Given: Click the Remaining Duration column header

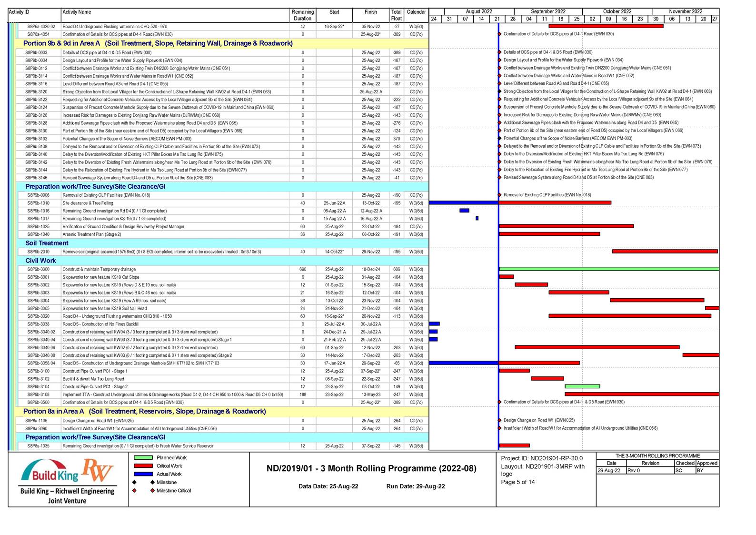Looking at the screenshot, I should tap(302, 15).
